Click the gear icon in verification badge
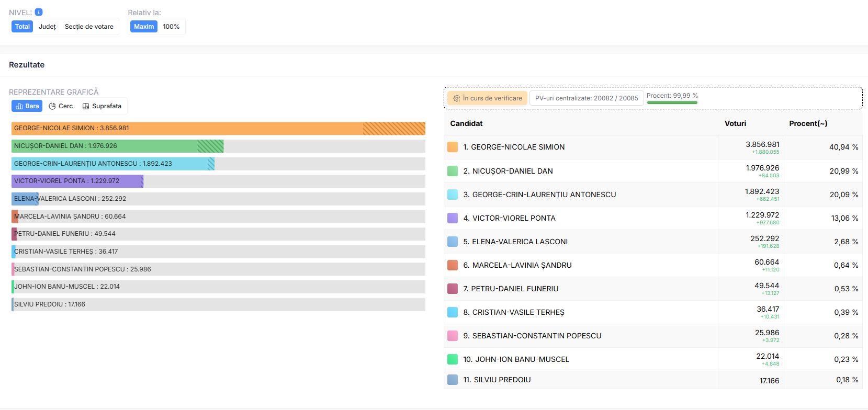The image size is (868, 410). click(x=457, y=98)
